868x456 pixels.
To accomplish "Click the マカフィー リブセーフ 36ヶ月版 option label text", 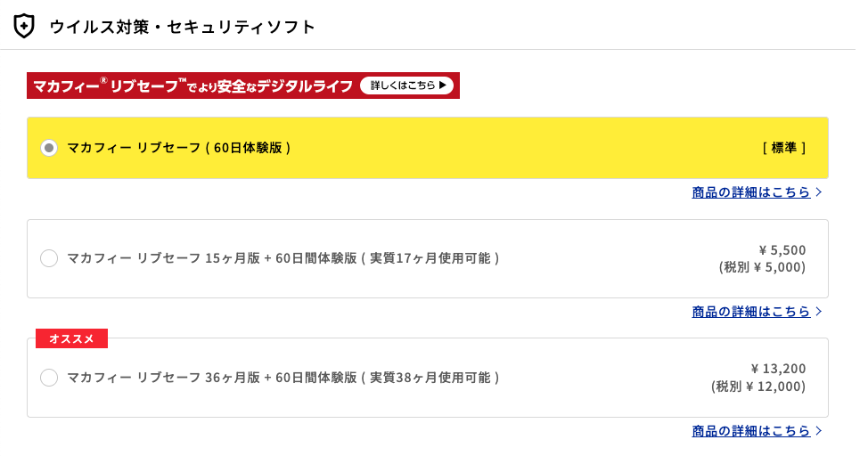I will [283, 378].
